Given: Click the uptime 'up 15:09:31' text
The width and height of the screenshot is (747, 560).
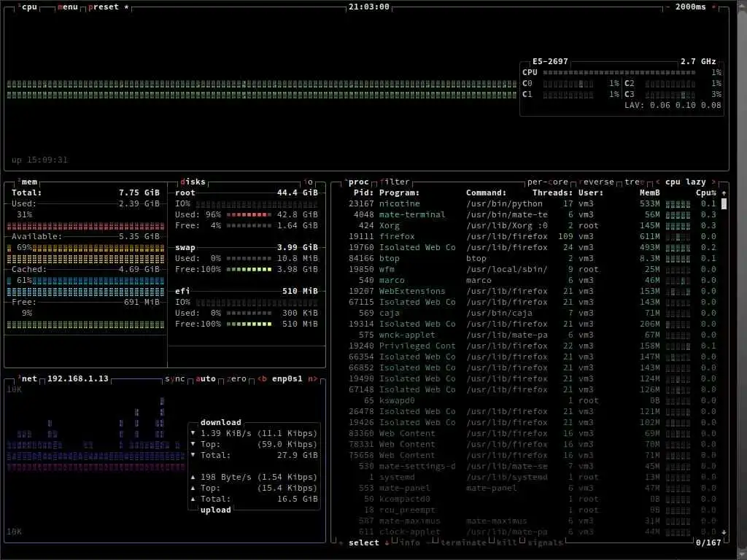Looking at the screenshot, I should click(x=39, y=160).
